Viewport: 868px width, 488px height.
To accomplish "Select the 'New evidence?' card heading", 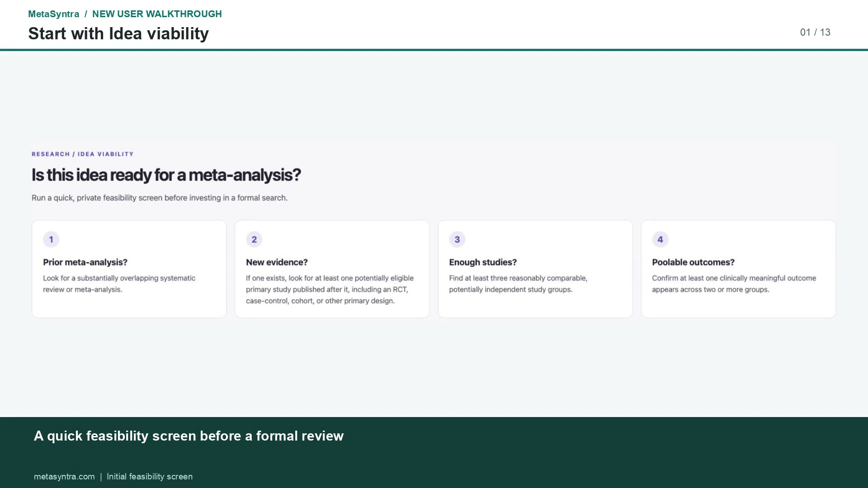I will click(x=277, y=262).
